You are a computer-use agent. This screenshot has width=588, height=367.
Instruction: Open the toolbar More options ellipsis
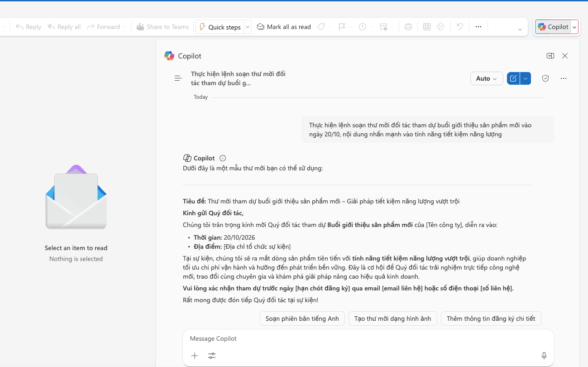pyautogui.click(x=478, y=27)
